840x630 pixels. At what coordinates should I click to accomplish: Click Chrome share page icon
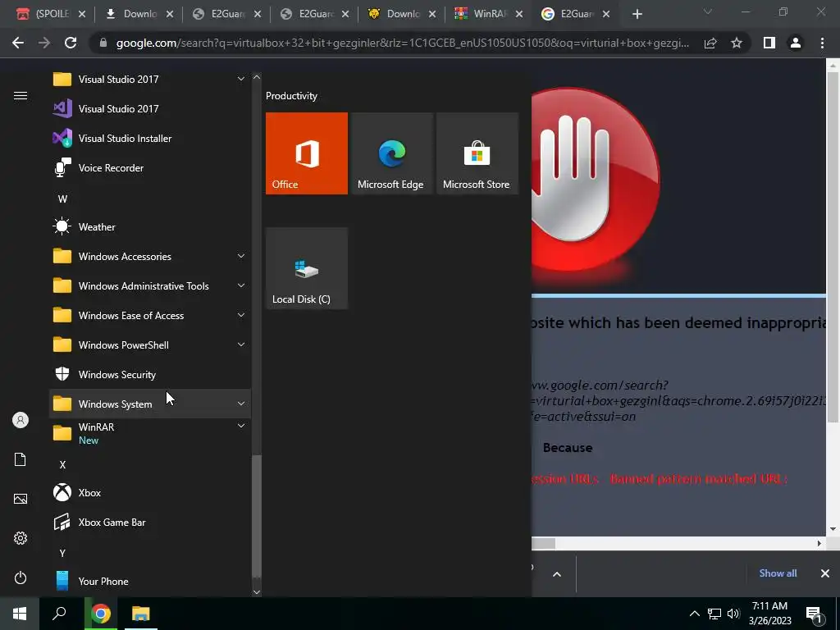tap(710, 43)
